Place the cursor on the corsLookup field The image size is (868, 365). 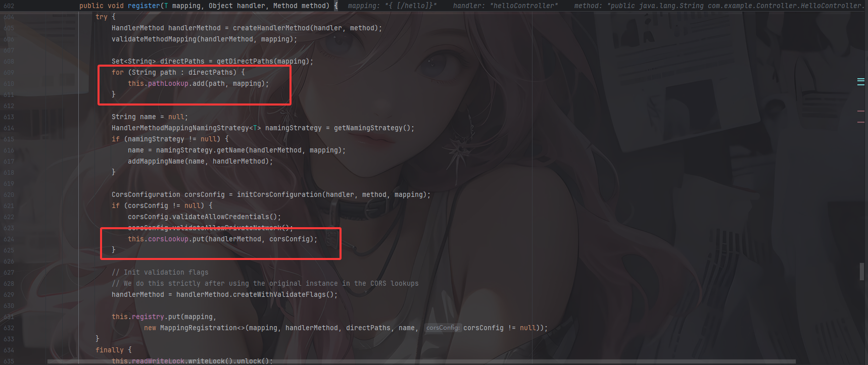(168, 239)
